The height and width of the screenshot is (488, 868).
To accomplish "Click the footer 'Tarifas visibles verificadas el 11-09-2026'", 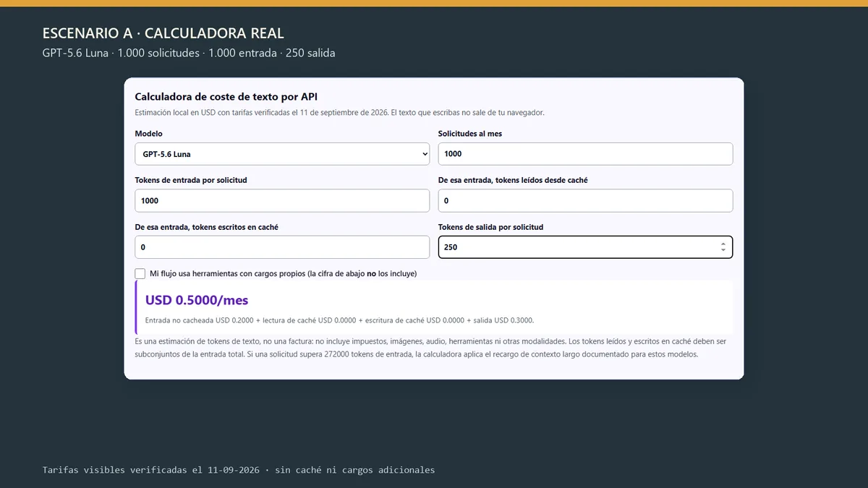I will (x=239, y=470).
